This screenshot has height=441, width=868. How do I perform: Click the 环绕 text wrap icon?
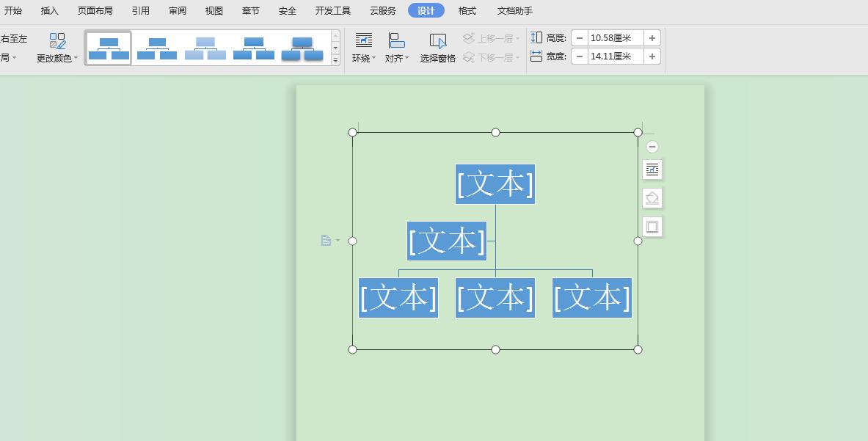click(x=364, y=40)
